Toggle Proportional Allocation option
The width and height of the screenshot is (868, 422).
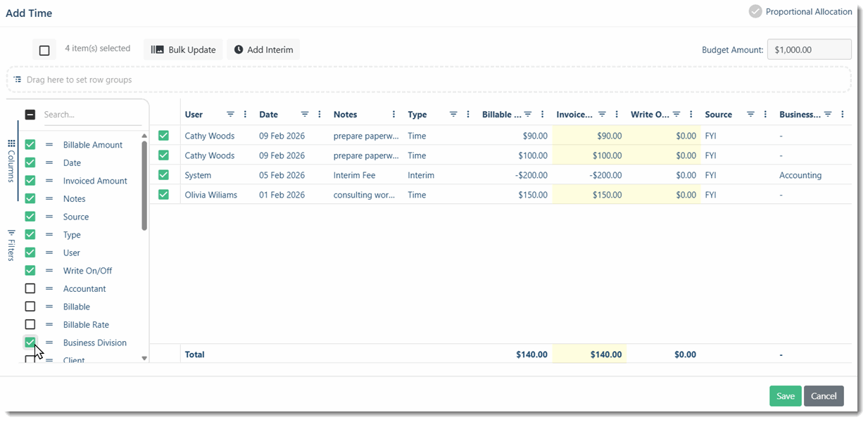click(x=755, y=11)
